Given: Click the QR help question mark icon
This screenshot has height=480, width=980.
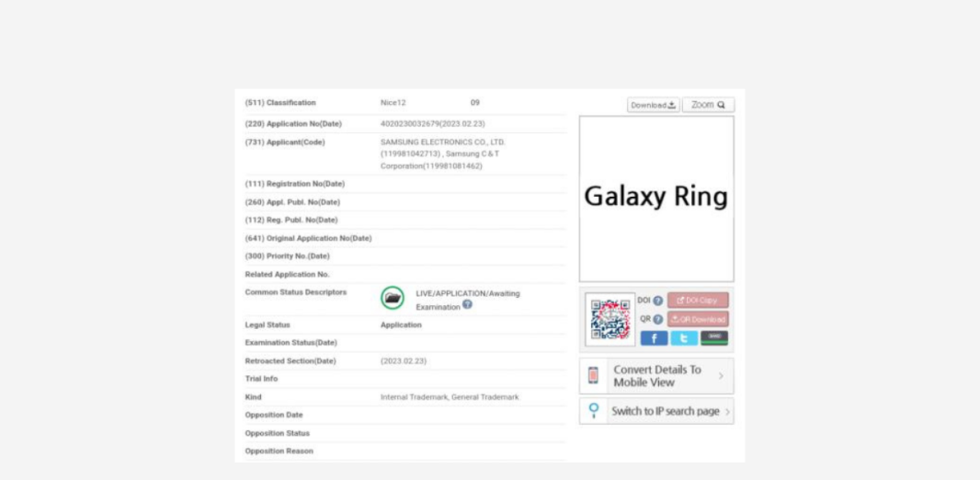Looking at the screenshot, I should (657, 319).
